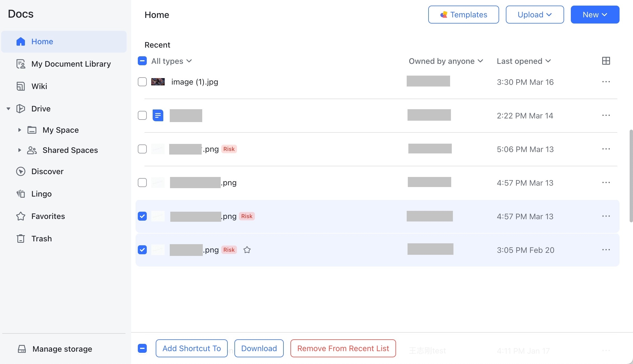Viewport: 633px width, 364px height.
Task: Open the file named image (1).jpg
Action: tap(195, 82)
